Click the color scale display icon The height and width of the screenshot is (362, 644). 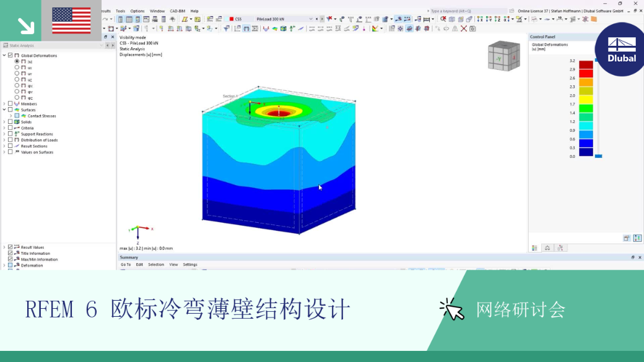375,28
